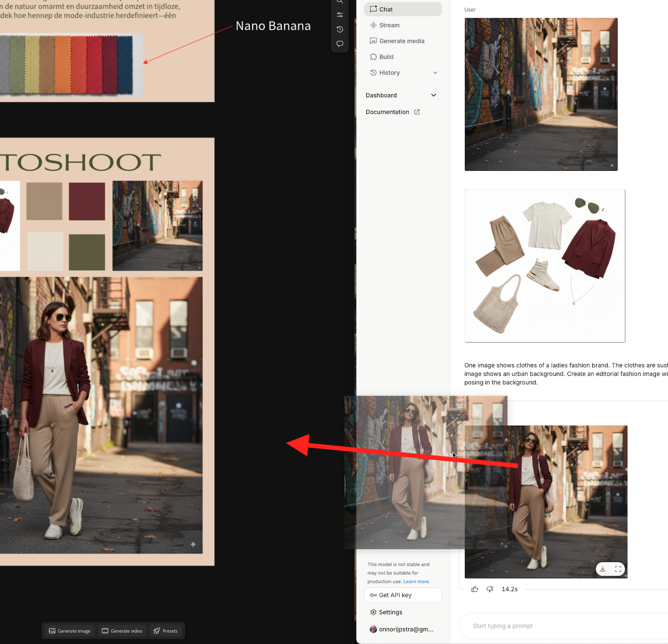The width and height of the screenshot is (668, 644).
Task: Expand the History chevron in sidebar
Action: tap(435, 73)
